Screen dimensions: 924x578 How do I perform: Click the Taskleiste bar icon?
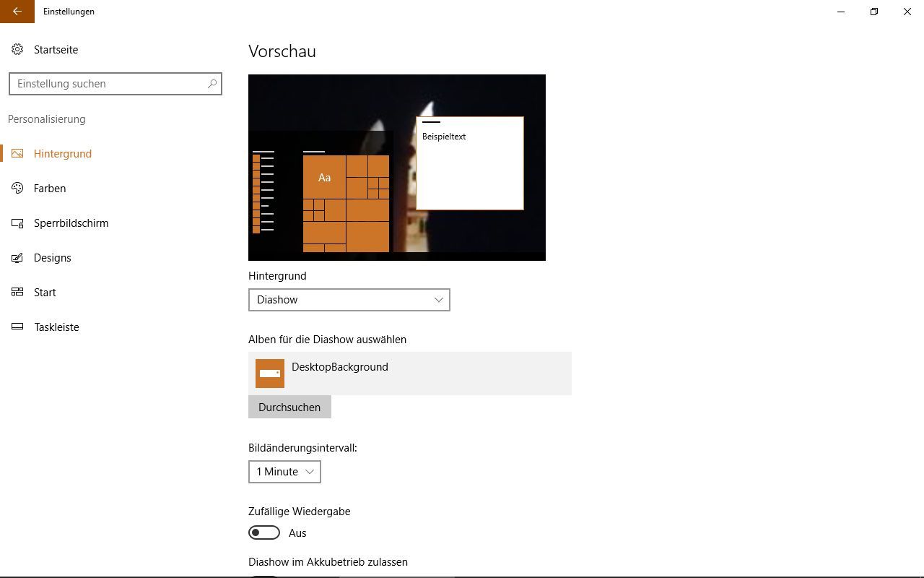pos(18,327)
